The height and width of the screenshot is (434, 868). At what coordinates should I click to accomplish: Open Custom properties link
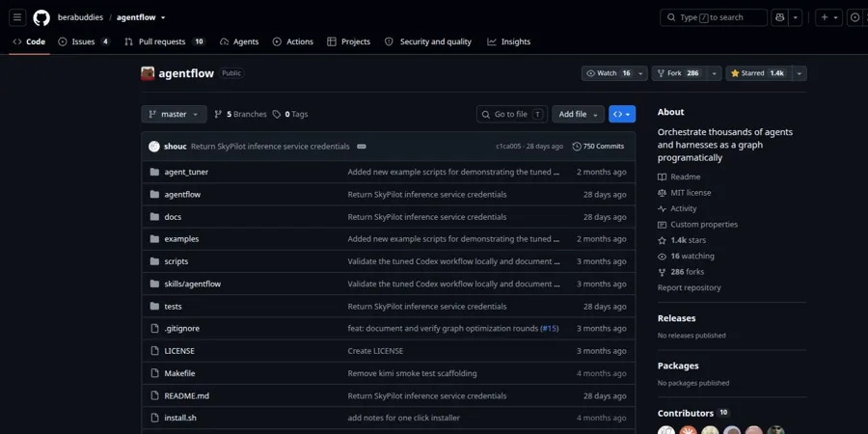coord(697,225)
